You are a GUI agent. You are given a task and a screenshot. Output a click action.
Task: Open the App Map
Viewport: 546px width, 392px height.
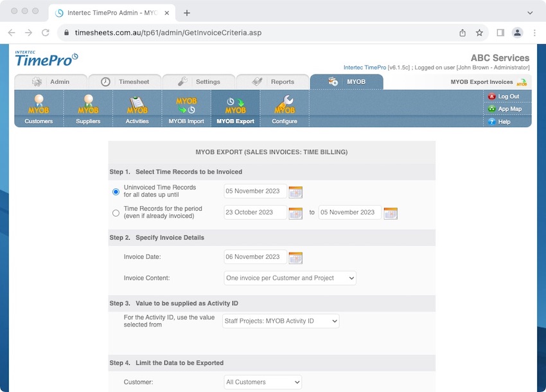pyautogui.click(x=505, y=109)
